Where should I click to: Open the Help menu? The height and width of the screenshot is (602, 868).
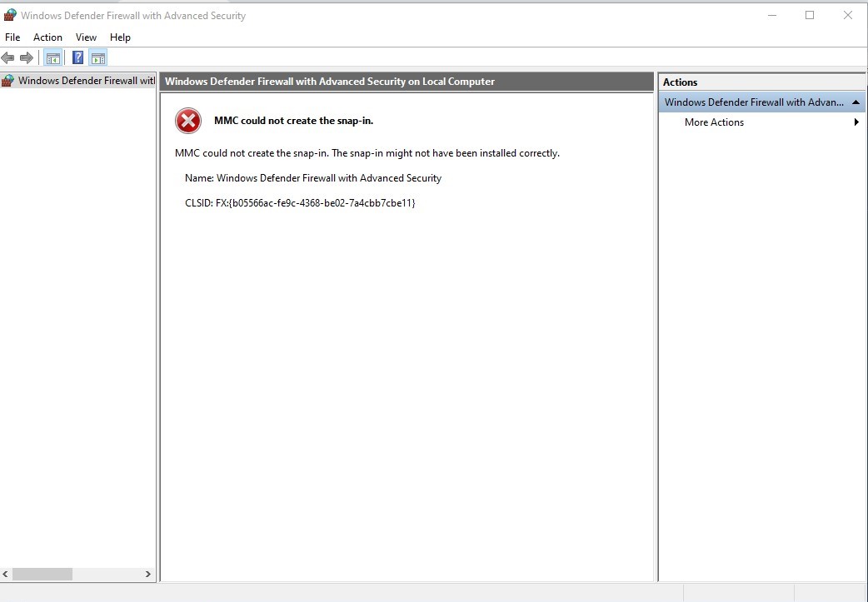[x=120, y=37]
